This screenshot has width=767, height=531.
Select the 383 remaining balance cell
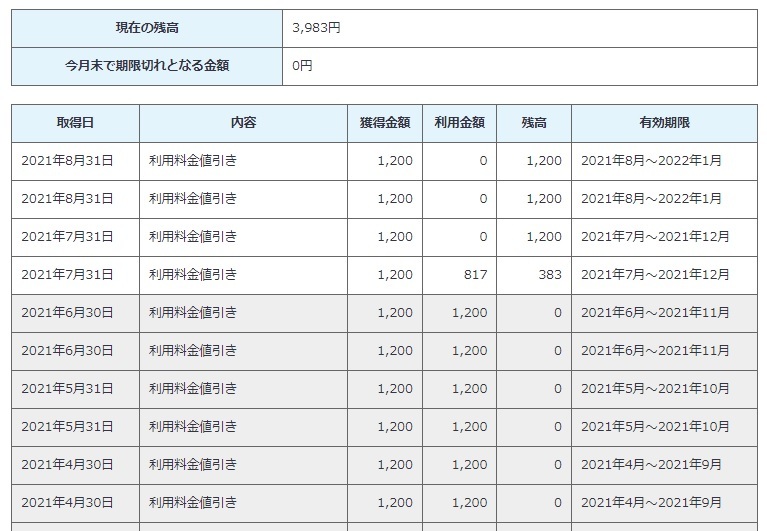click(549, 275)
